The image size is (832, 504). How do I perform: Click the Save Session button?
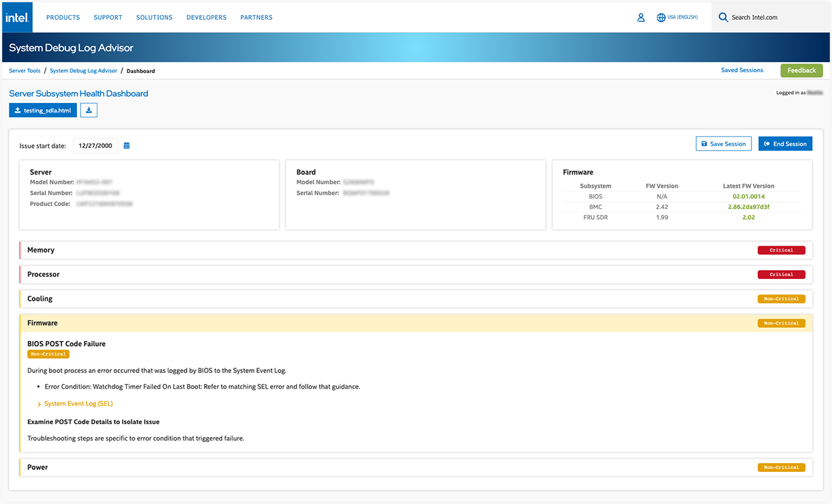[724, 144]
